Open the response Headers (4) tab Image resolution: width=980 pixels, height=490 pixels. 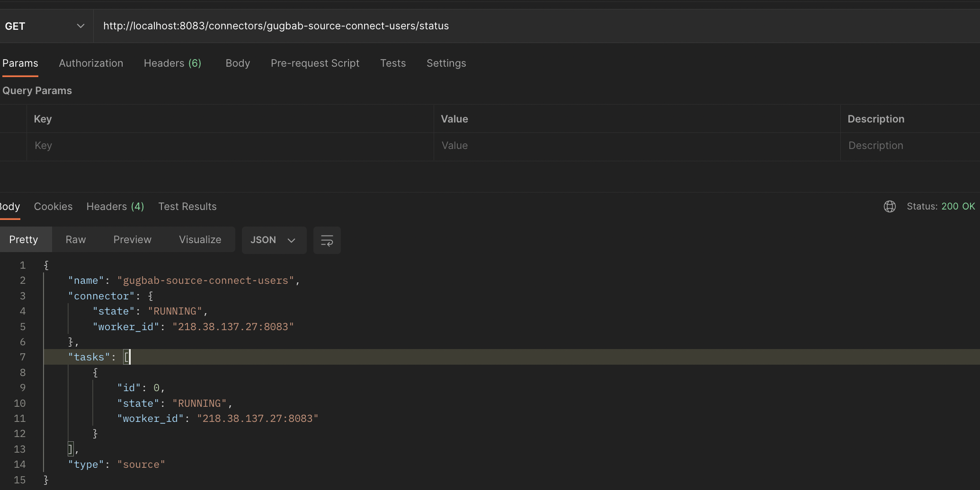point(115,207)
